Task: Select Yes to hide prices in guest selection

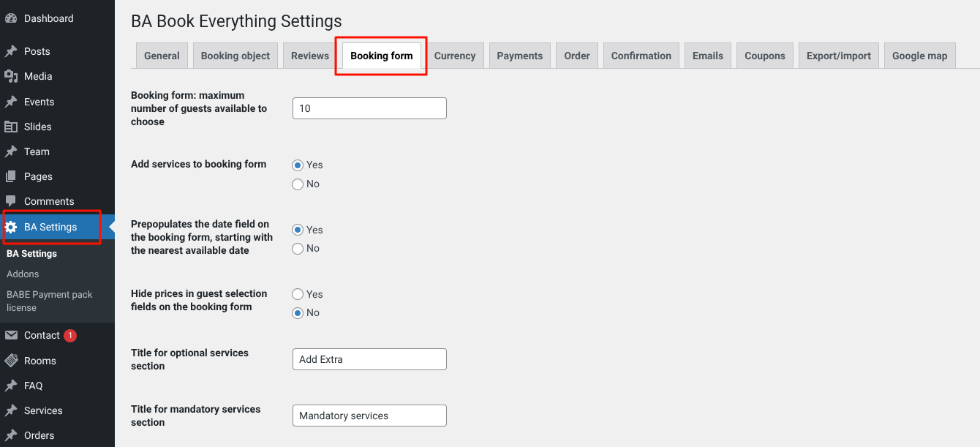Action: click(298, 294)
